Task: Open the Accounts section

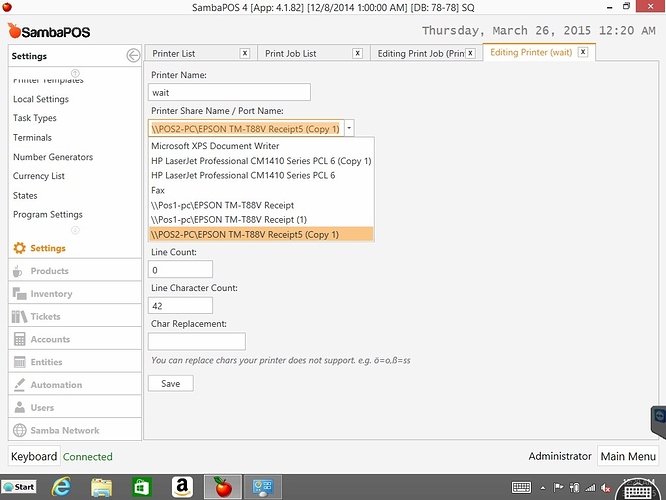Action: click(x=75, y=339)
